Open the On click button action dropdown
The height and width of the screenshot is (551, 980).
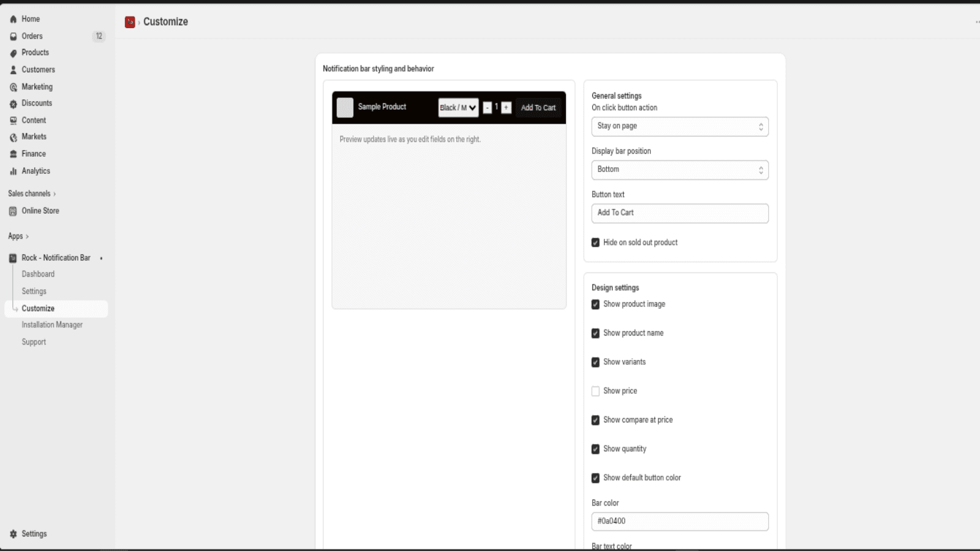[680, 127]
